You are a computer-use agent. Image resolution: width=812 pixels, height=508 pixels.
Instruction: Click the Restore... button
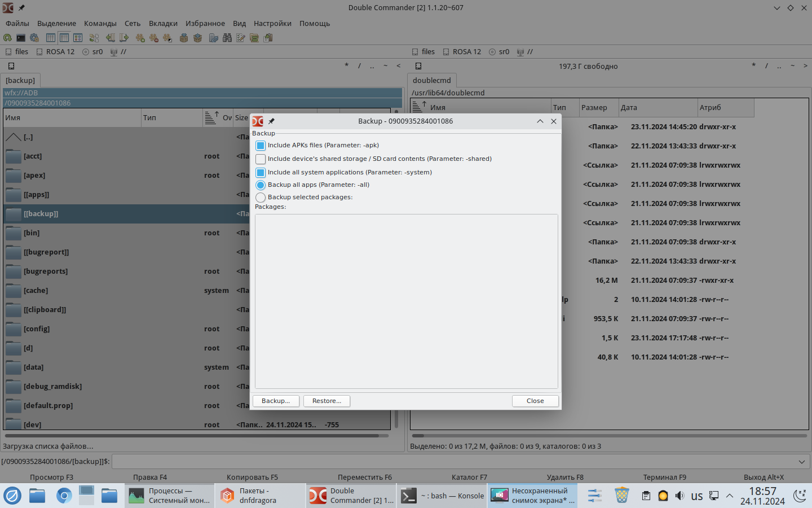click(326, 401)
